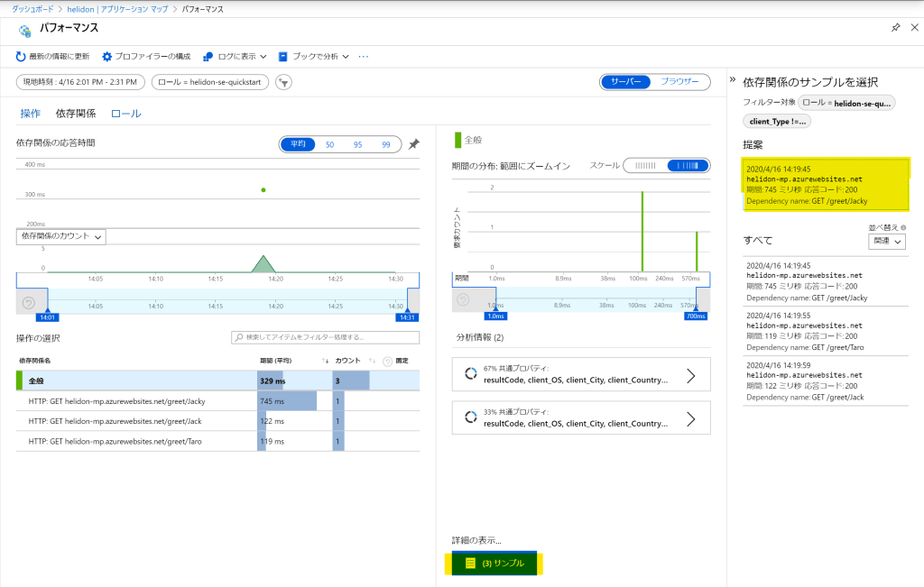Collapse the samples panel with double chevron
Screen dimensions: 924x587
click(x=733, y=80)
